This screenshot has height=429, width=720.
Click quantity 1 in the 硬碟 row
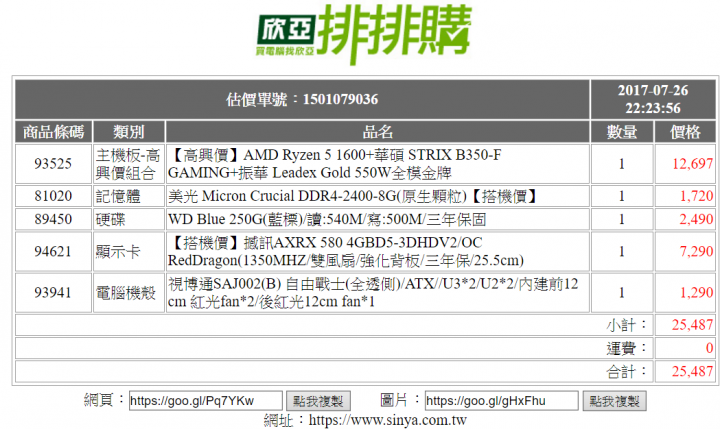point(622,219)
